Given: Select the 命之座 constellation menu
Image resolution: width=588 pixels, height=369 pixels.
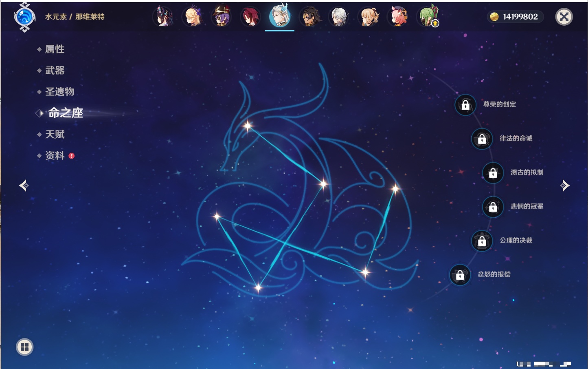Looking at the screenshot, I should tap(66, 113).
